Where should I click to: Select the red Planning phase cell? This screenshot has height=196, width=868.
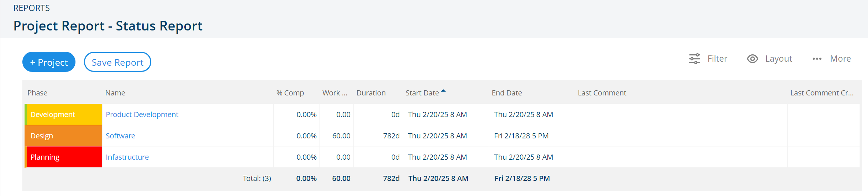[x=63, y=157]
